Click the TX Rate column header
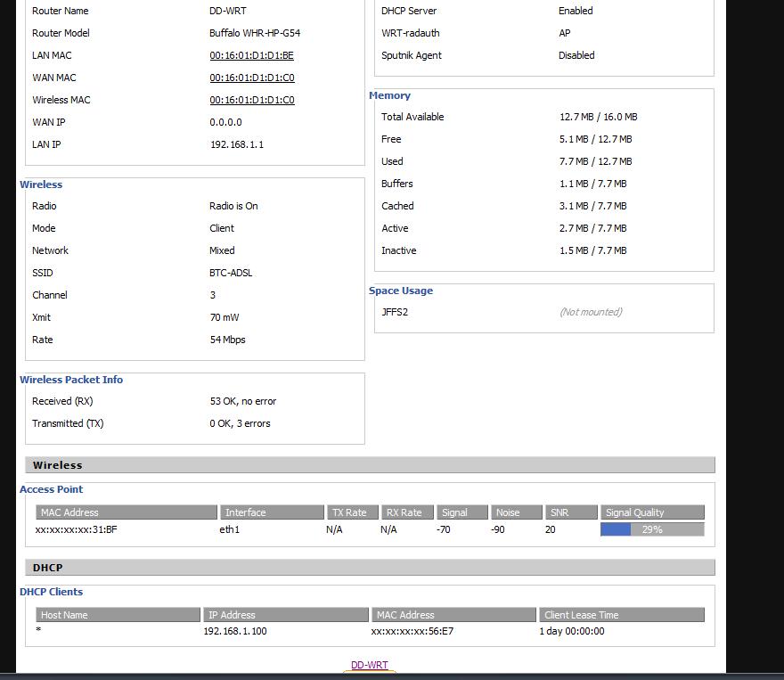784x680 pixels. coord(351,512)
